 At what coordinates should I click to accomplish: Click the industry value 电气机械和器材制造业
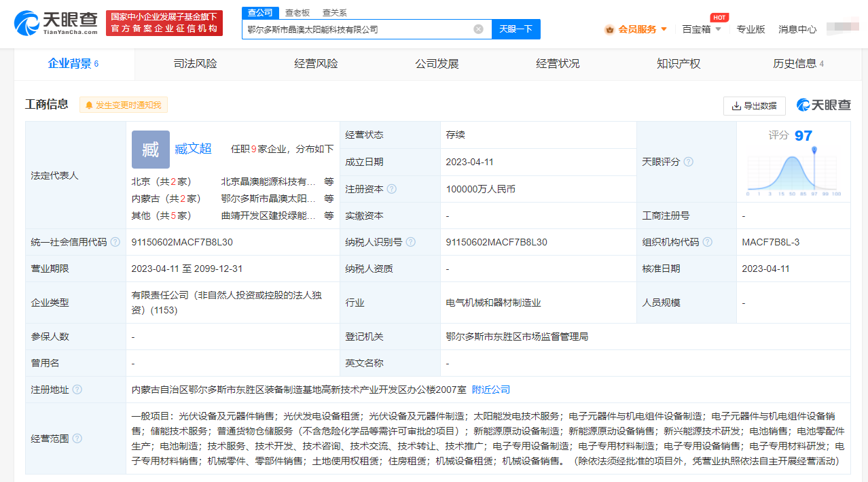point(494,303)
